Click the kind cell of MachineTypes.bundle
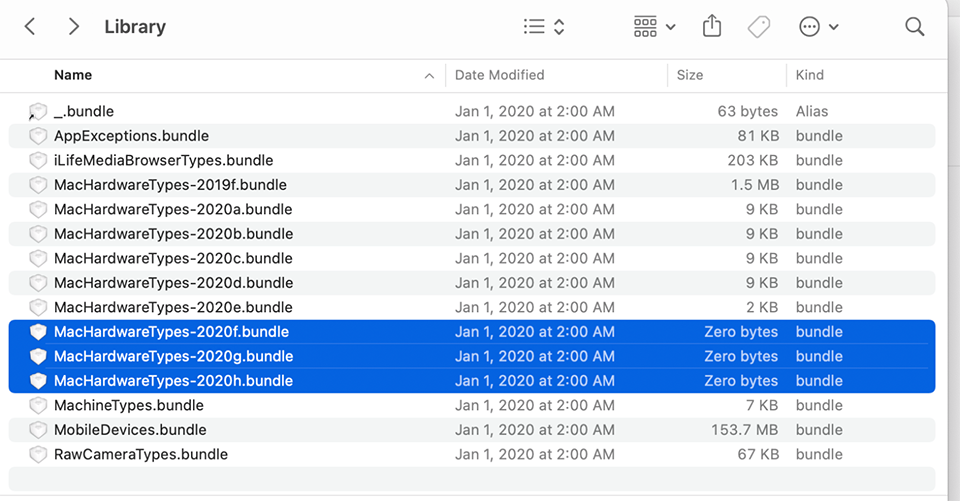This screenshot has width=960, height=501. (x=819, y=405)
